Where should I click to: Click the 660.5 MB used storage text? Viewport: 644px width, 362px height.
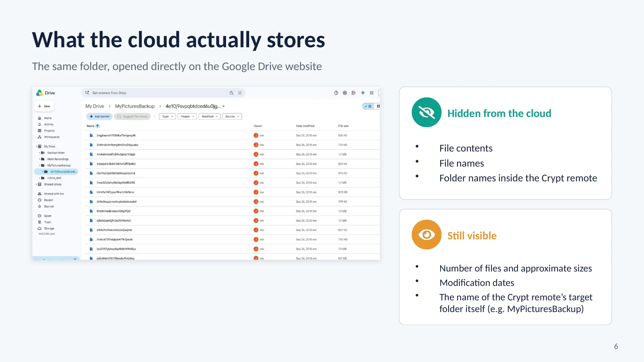coord(47,234)
